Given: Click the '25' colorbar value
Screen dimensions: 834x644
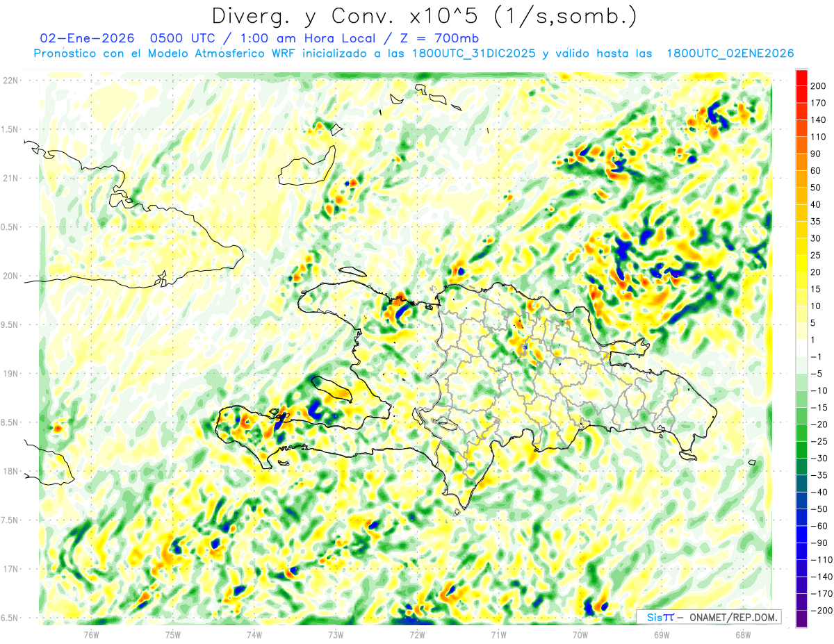Looking at the screenshot, I should (816, 255).
